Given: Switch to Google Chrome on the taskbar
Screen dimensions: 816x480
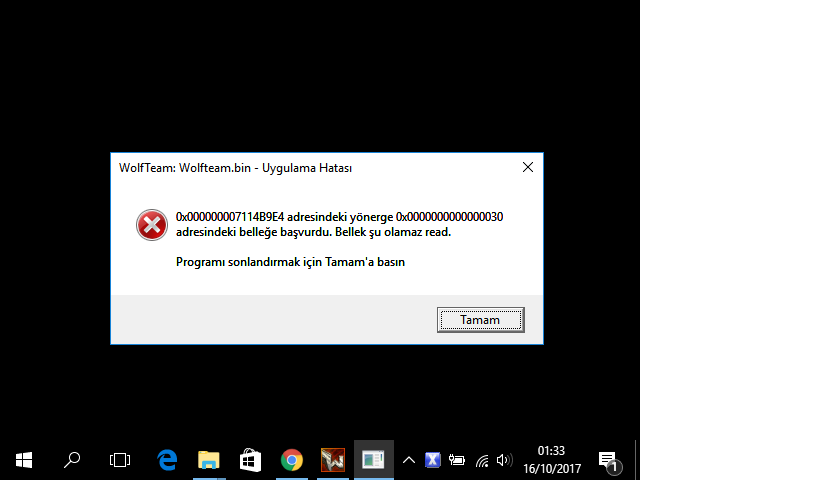Looking at the screenshot, I should [292, 460].
